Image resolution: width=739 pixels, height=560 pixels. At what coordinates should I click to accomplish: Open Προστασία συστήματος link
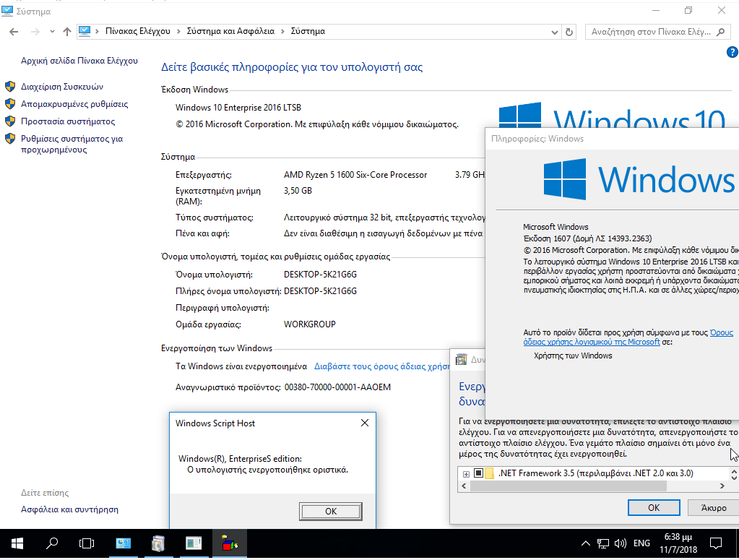click(x=68, y=121)
